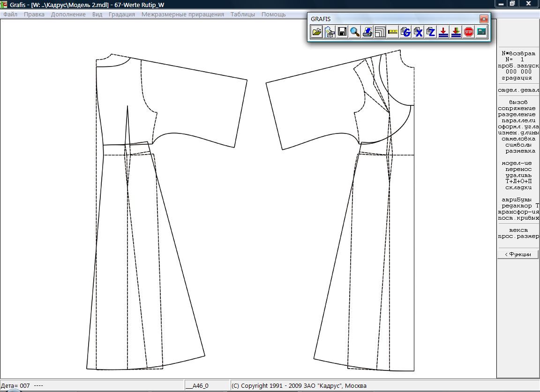Click the текст function in right panel
Viewport: 540px width, 392px height.
(518, 230)
